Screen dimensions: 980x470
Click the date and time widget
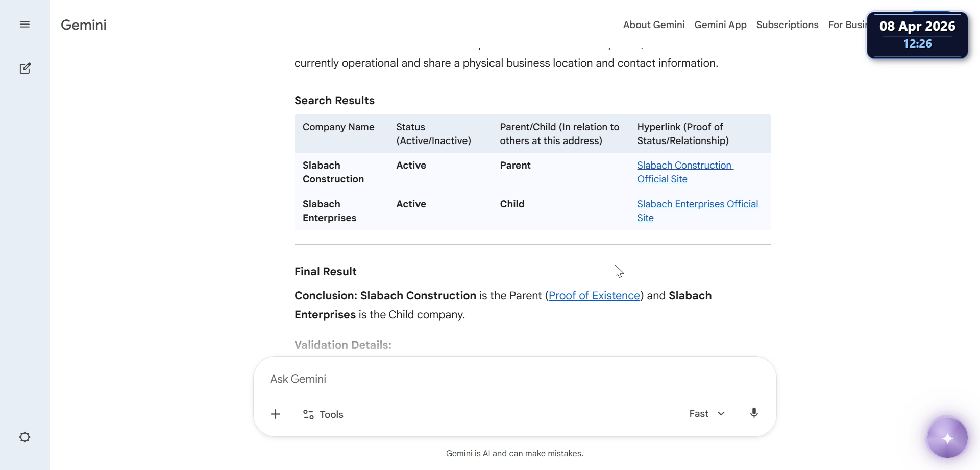coord(917,35)
